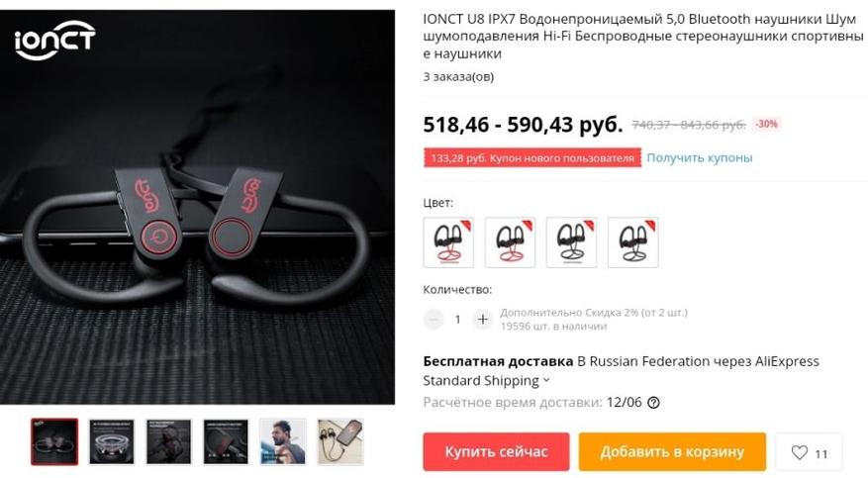Show first product thumbnail image
Image resolution: width=868 pixels, height=478 pixels.
54,441
